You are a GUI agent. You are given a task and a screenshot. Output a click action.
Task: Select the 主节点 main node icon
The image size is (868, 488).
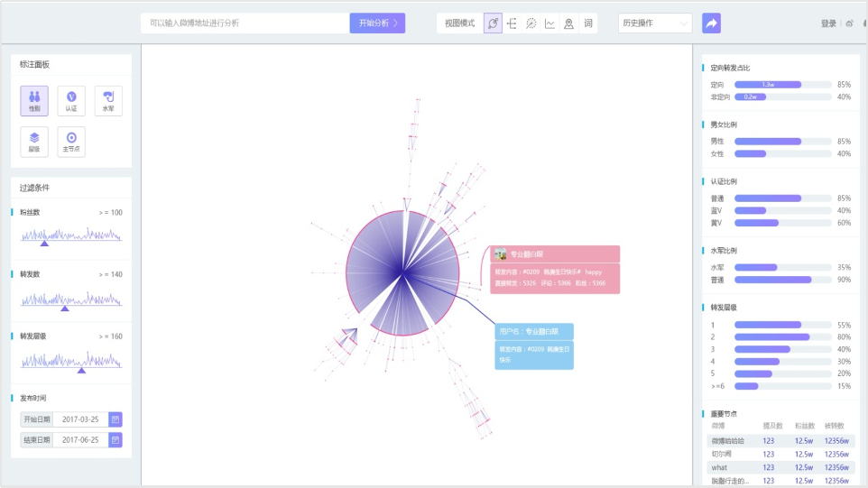pos(71,142)
